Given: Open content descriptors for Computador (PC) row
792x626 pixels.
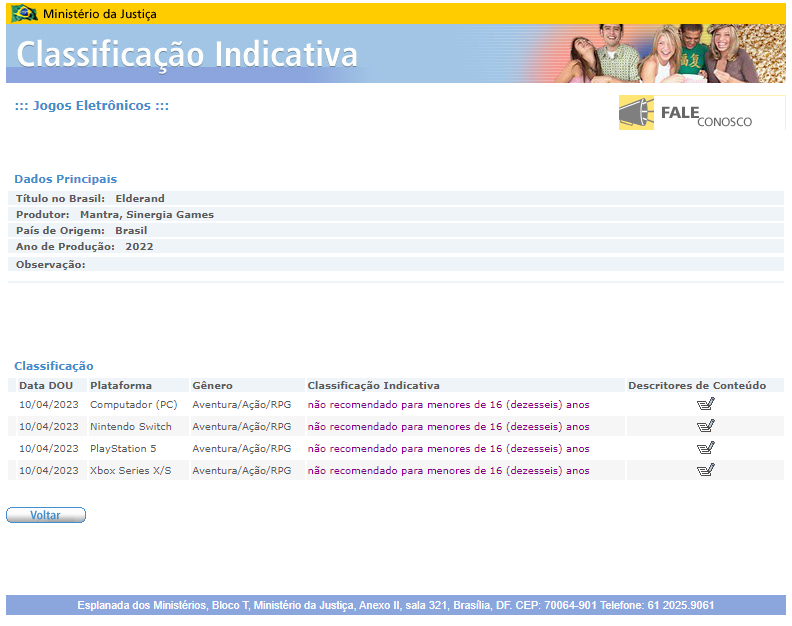Looking at the screenshot, I should 705,404.
